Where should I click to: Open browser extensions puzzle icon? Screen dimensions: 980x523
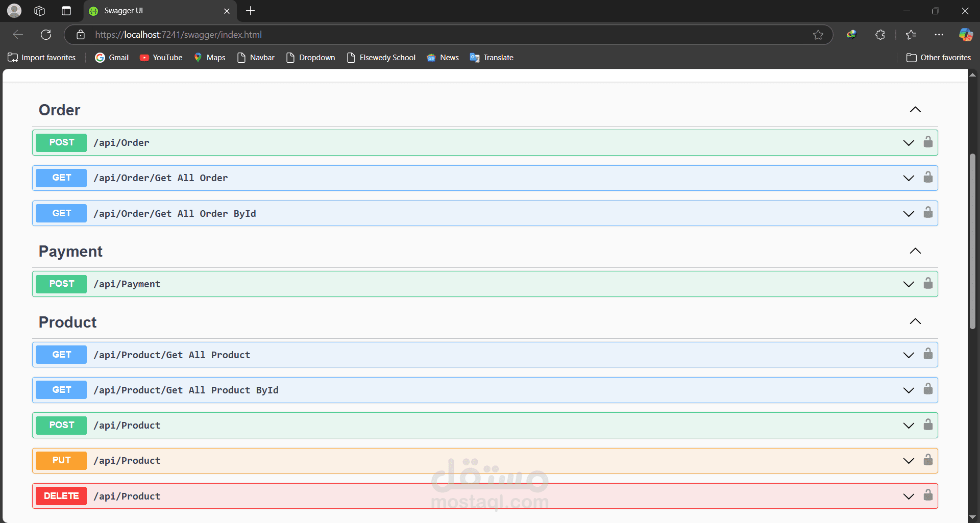(880, 35)
